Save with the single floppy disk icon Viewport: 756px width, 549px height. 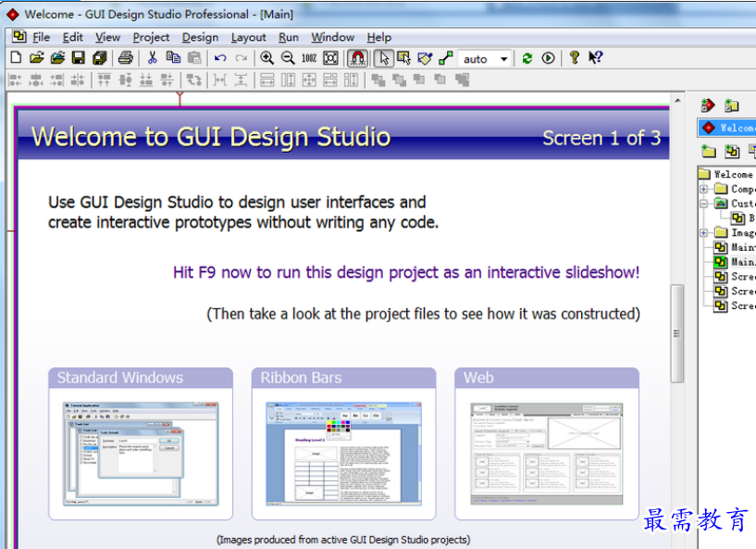click(78, 58)
